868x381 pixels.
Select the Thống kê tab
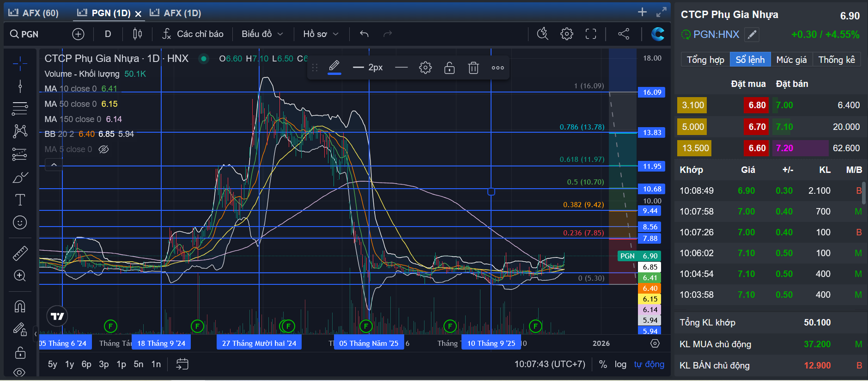(837, 60)
